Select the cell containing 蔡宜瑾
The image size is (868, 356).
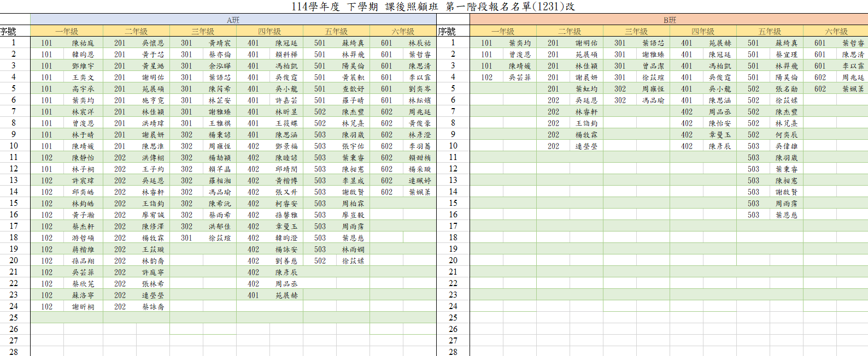787,55
